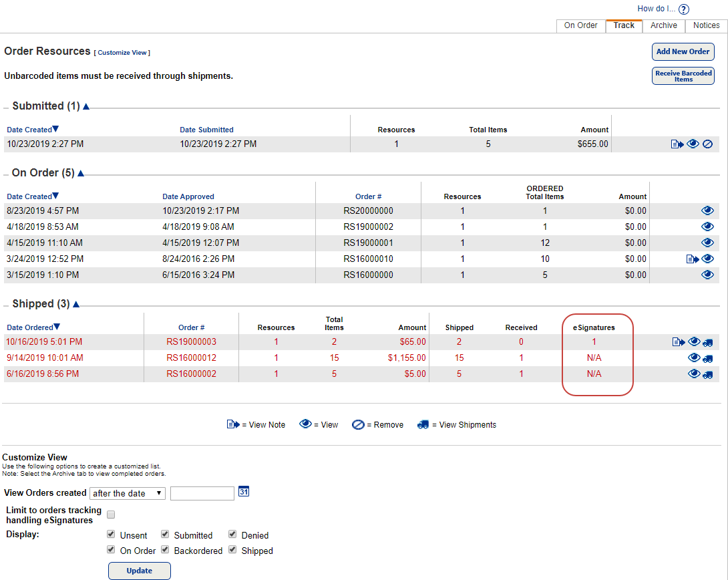Click the 'How do I...' link text

(656, 9)
